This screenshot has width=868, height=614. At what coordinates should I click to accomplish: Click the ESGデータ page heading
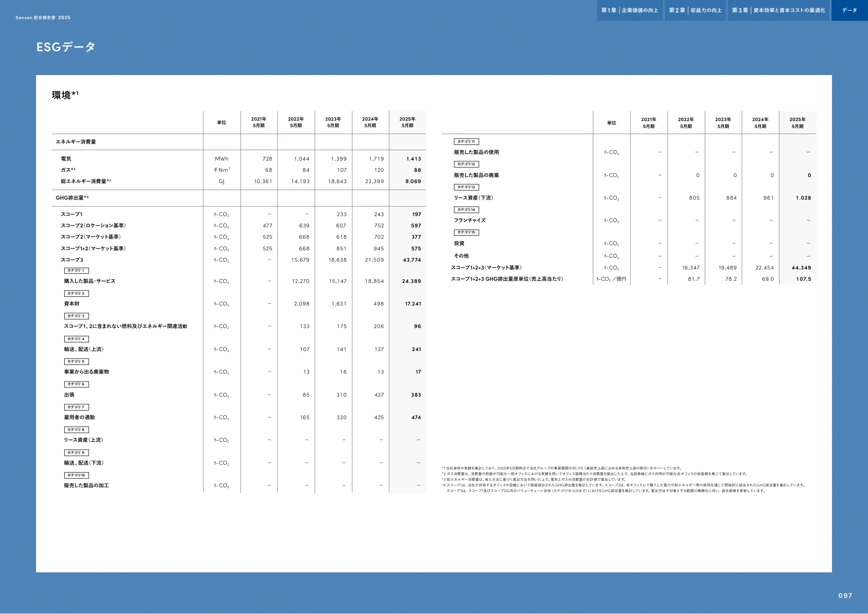(66, 47)
